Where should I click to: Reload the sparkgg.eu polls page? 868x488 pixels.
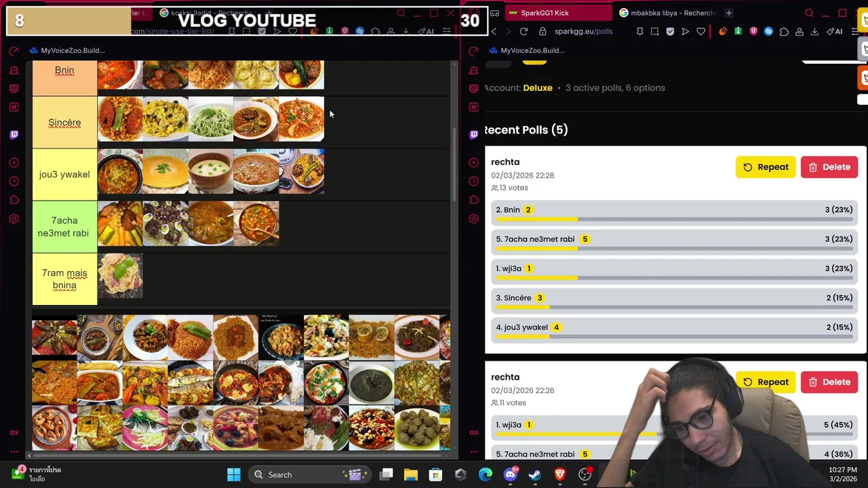524,31
